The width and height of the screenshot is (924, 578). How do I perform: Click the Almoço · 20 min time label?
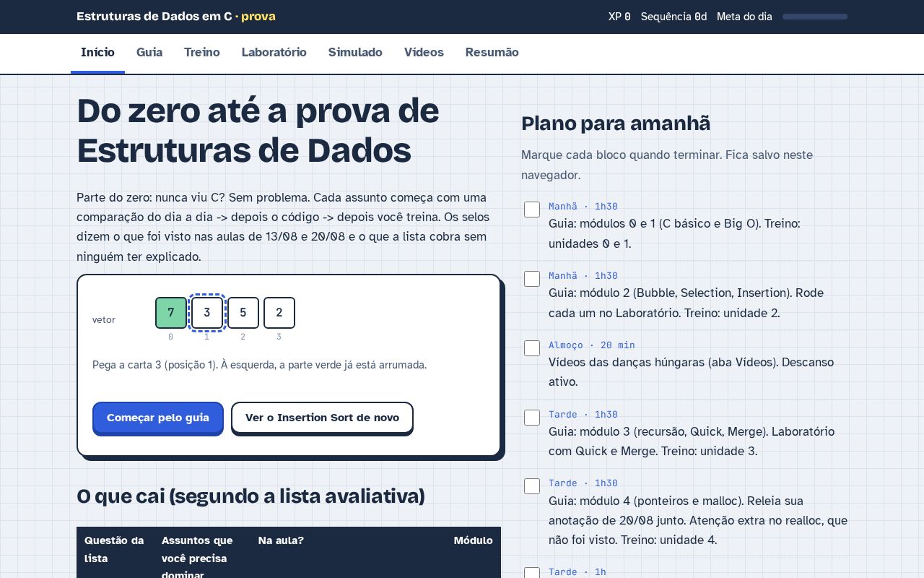(x=592, y=345)
